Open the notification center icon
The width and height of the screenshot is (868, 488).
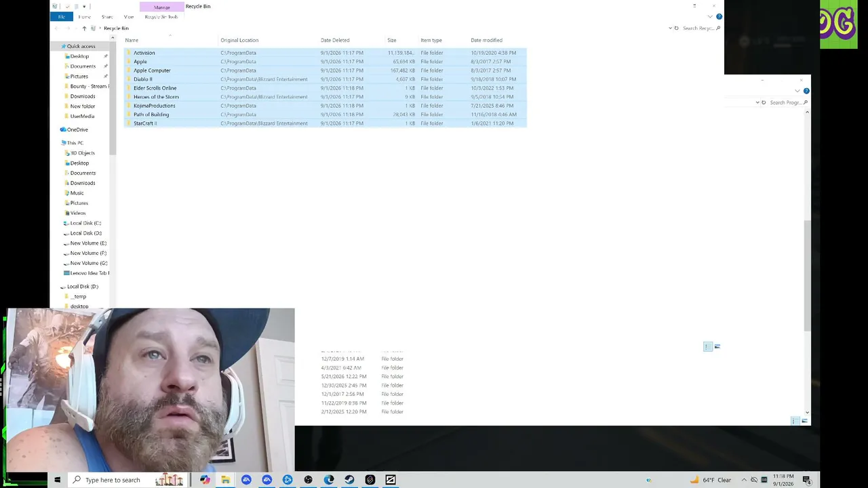click(807, 480)
